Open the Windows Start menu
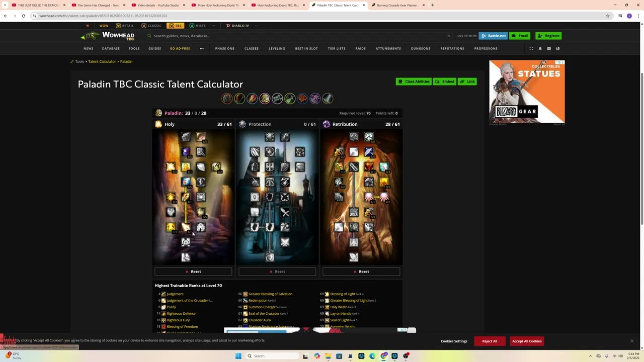 point(238,356)
